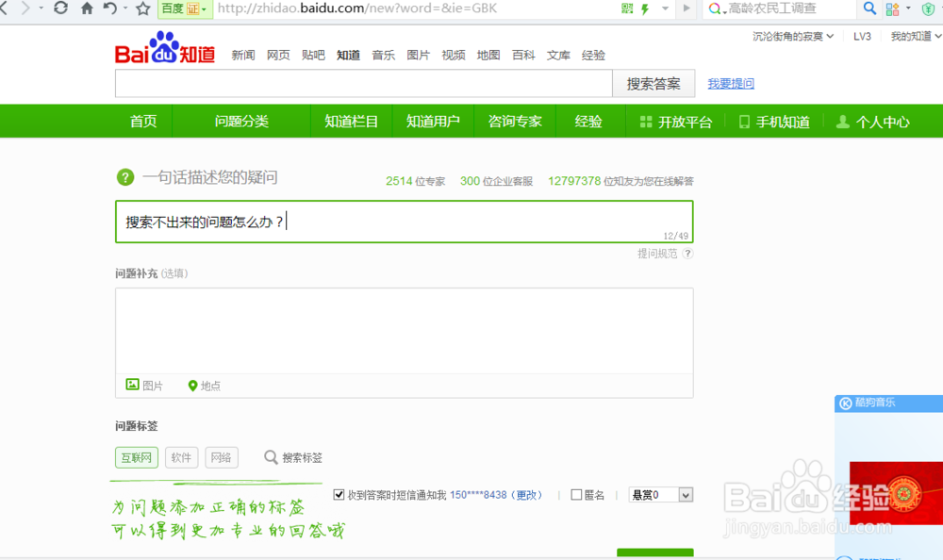The height and width of the screenshot is (560, 943).
Task: Open dropdown next to undo arrow
Action: [x=125, y=9]
